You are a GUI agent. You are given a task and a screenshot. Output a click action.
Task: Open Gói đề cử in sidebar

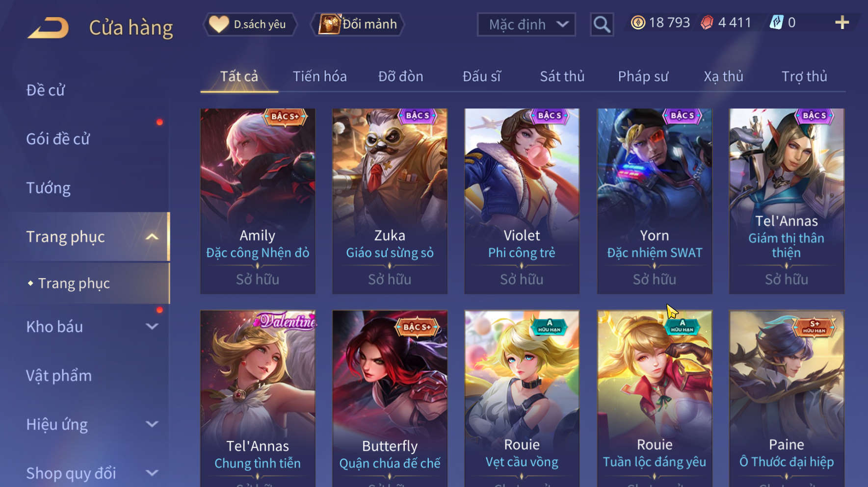tap(58, 139)
